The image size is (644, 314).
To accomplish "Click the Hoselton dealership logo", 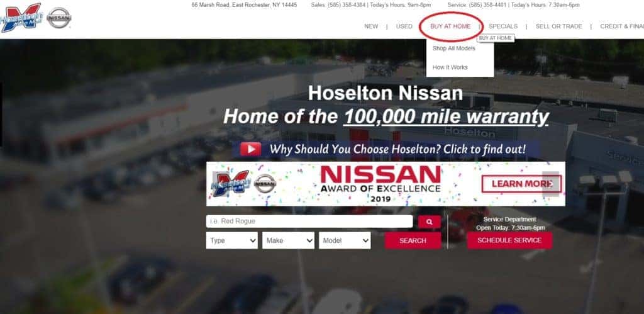I will point(21,17).
